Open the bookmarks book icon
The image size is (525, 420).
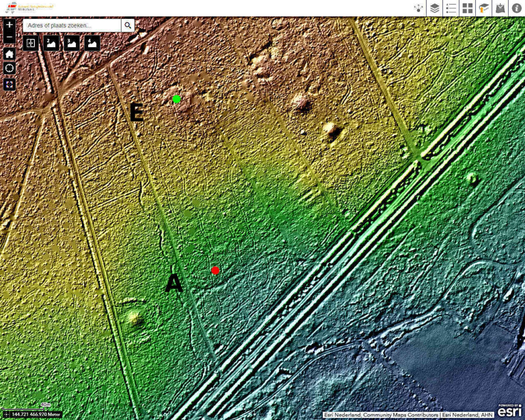pos(483,8)
